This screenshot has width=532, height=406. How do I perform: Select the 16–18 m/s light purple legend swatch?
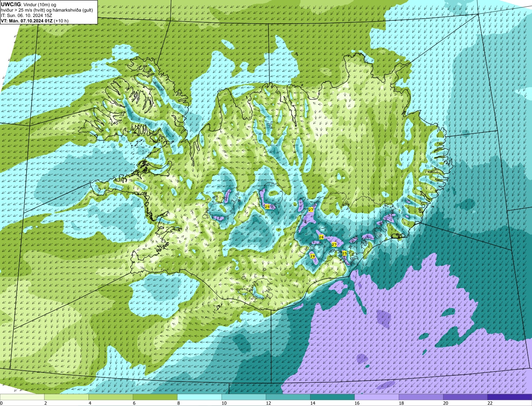pyautogui.click(x=377, y=397)
